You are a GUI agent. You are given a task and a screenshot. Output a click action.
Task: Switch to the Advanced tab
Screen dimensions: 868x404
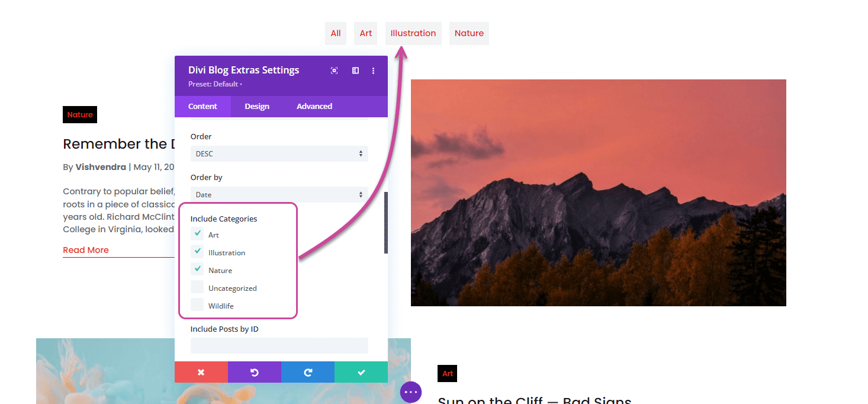pos(314,107)
